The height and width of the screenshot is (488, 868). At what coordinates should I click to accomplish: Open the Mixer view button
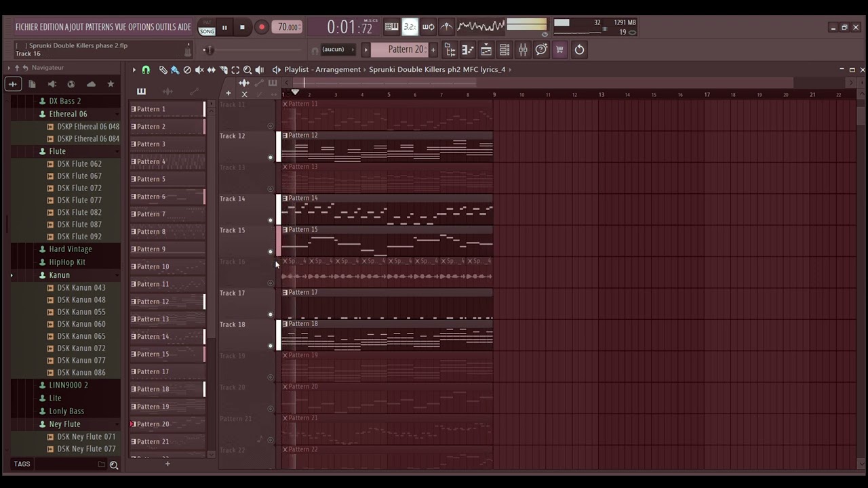coord(523,49)
